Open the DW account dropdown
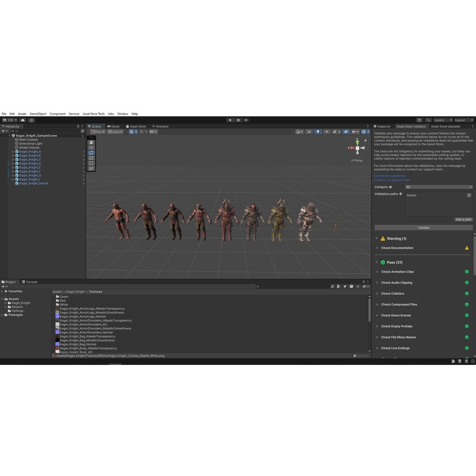Viewport: 476px width, 476px height. (10, 120)
